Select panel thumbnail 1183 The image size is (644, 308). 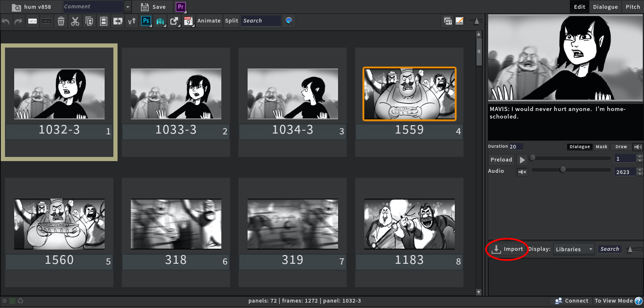(409, 224)
